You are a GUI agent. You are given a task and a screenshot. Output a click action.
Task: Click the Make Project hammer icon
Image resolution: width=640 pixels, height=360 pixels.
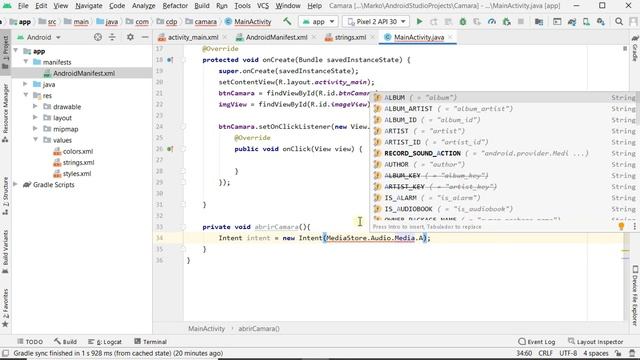point(287,21)
